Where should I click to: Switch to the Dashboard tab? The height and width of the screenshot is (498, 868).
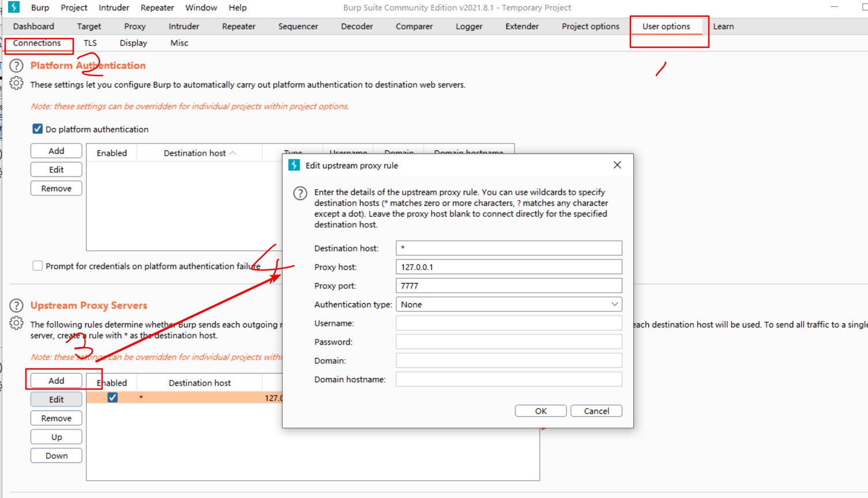[33, 27]
